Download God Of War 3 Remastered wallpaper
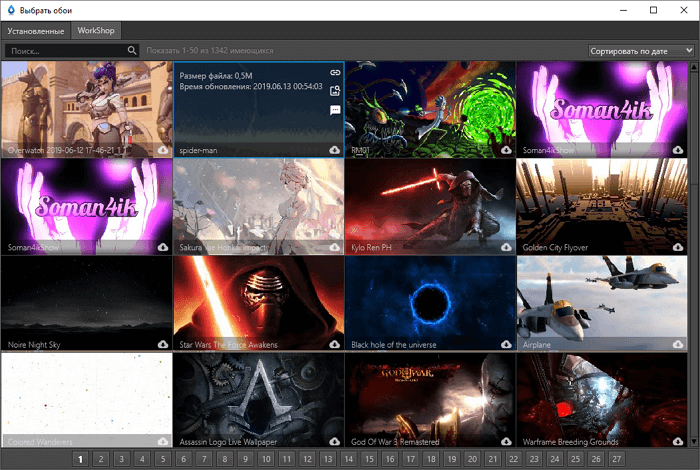The image size is (700, 470). point(506,441)
